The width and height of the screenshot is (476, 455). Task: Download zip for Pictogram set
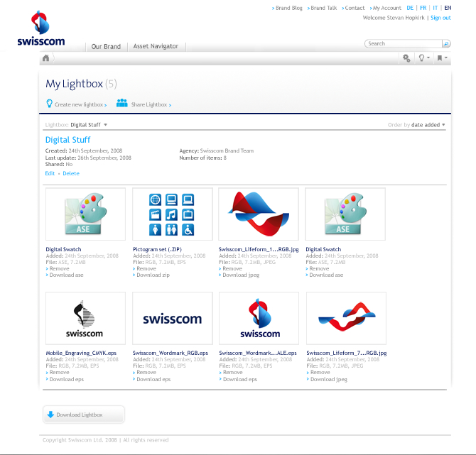pos(153,275)
